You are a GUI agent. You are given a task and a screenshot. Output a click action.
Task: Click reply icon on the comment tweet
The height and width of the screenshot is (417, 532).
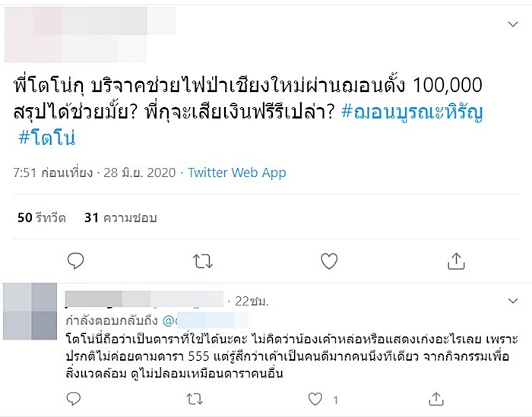[74, 399]
